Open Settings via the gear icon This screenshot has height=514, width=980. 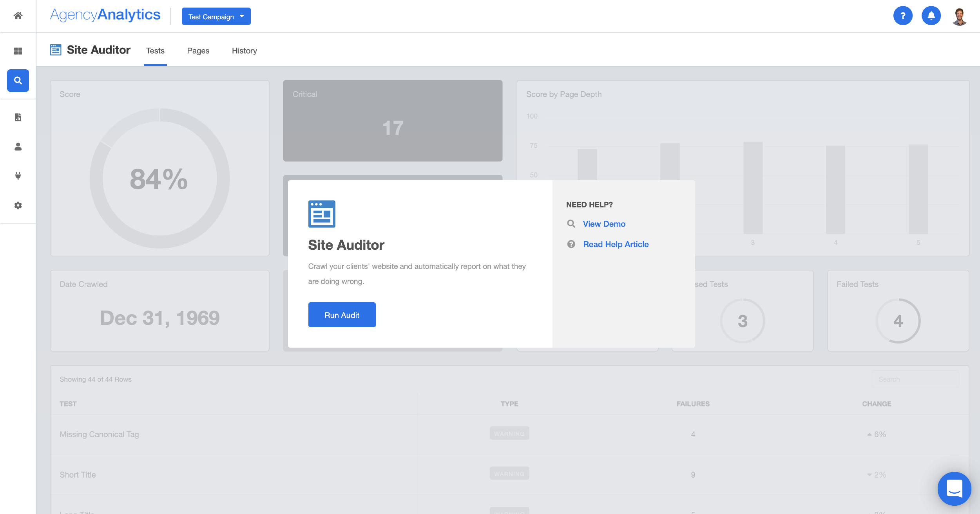(x=18, y=205)
